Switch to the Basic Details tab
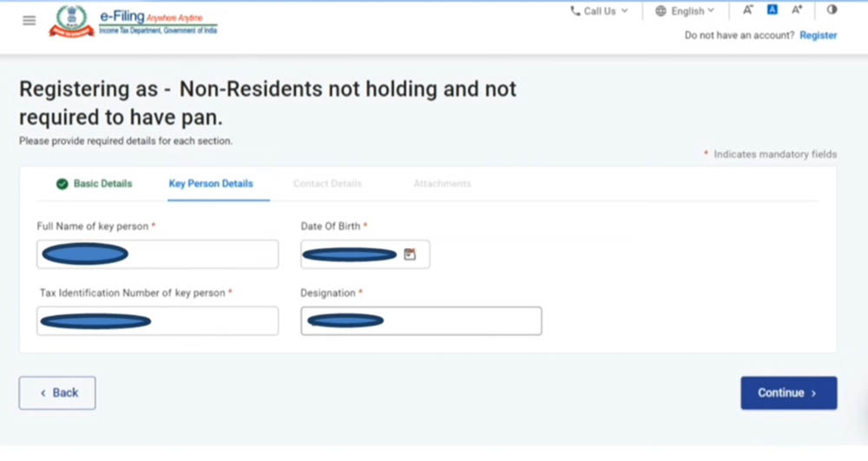The width and height of the screenshot is (868, 461). pos(102,184)
